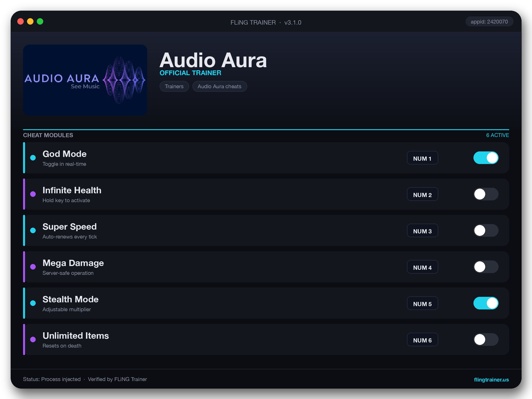The height and width of the screenshot is (399, 532).
Task: Open the Audio Aura cover thumbnail
Action: pyautogui.click(x=85, y=80)
